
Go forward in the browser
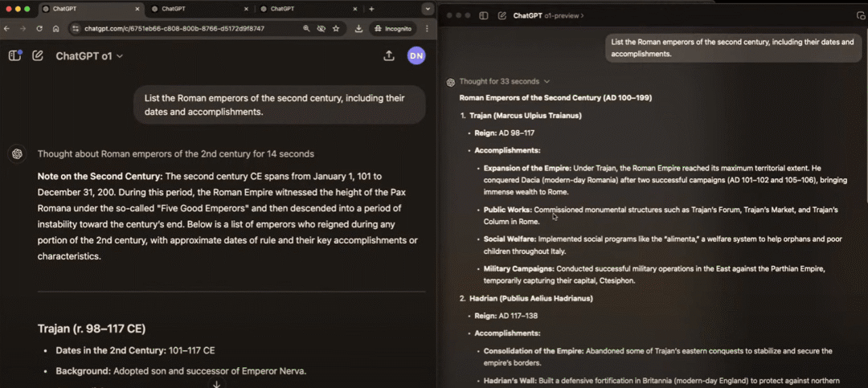click(23, 28)
